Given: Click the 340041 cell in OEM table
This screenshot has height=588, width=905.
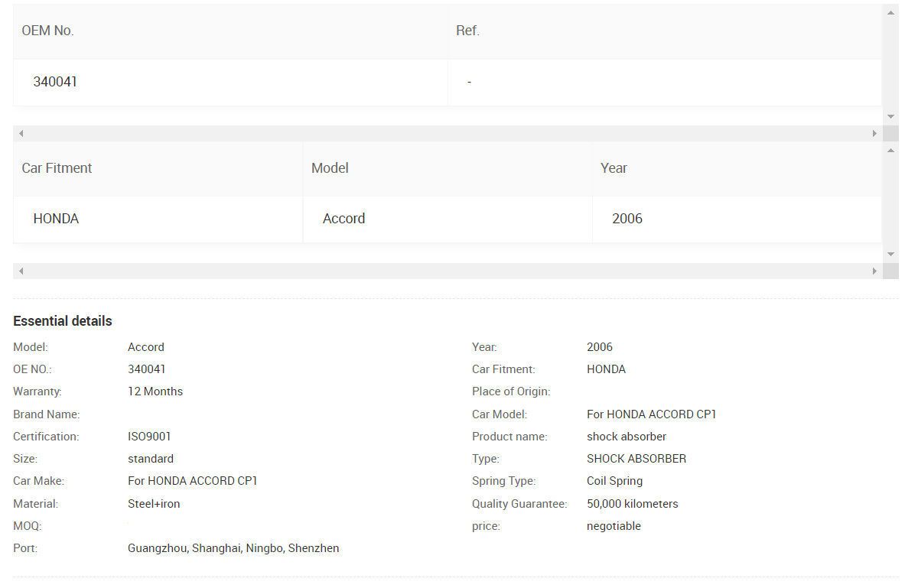Looking at the screenshot, I should [x=55, y=82].
